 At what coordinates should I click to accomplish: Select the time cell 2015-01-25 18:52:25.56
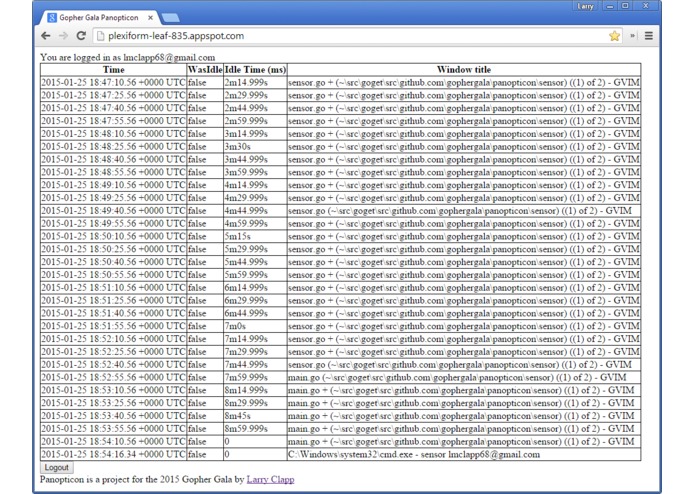113,352
